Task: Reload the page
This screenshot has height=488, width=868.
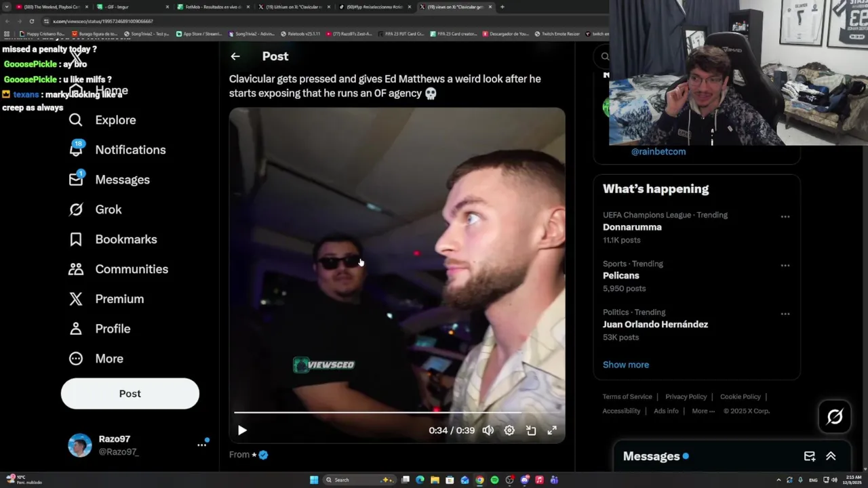Action: pyautogui.click(x=31, y=21)
